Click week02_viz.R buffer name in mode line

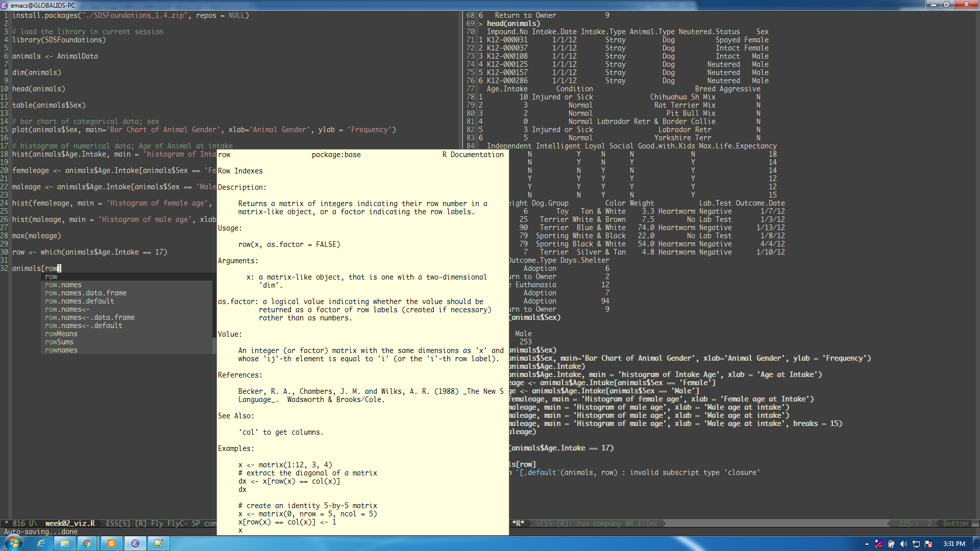(70, 523)
